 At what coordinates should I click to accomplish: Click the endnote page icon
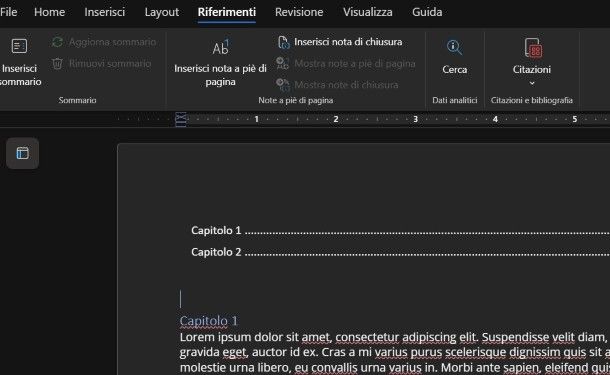pos(283,42)
